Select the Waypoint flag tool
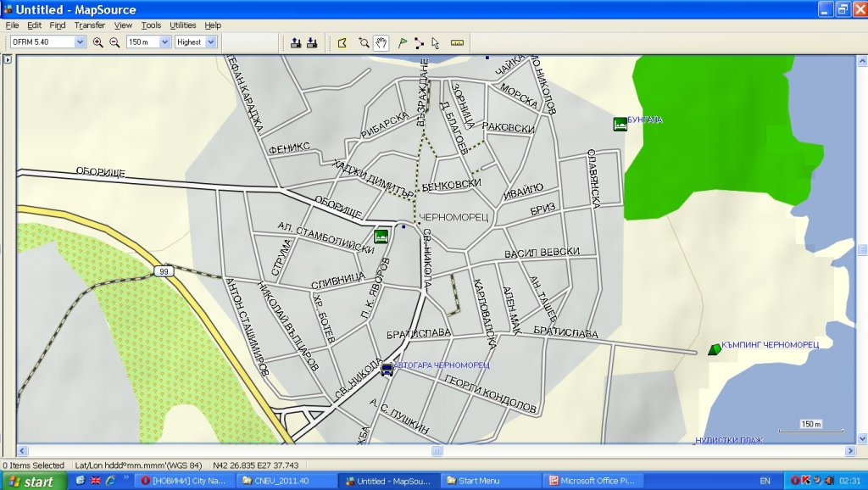Image resolution: width=868 pixels, height=490 pixels. pos(403,42)
